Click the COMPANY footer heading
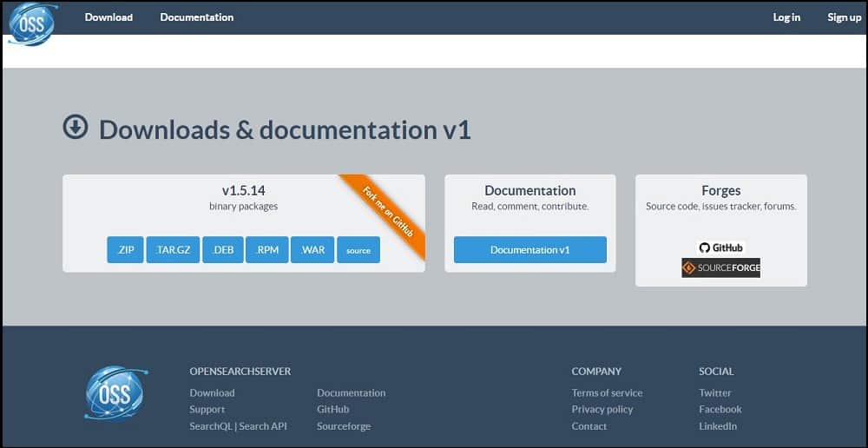The image size is (868, 448). click(596, 371)
